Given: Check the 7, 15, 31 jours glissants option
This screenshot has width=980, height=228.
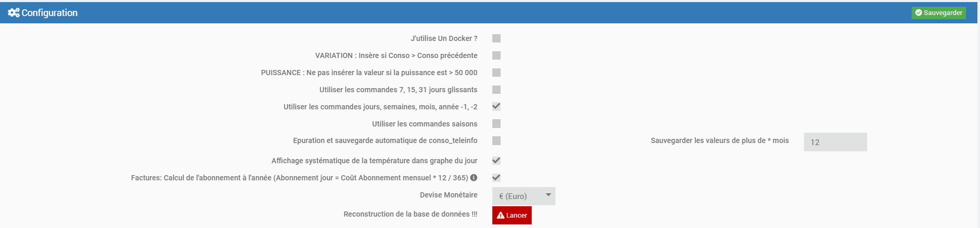Looking at the screenshot, I should 496,90.
